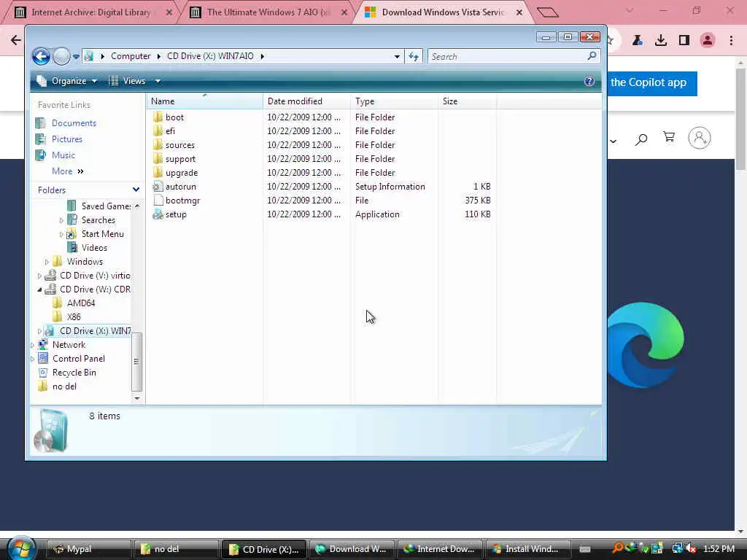Viewport: 747px width, 560px height.
Task: Expand the Windows folder tree node
Action: tap(47, 262)
